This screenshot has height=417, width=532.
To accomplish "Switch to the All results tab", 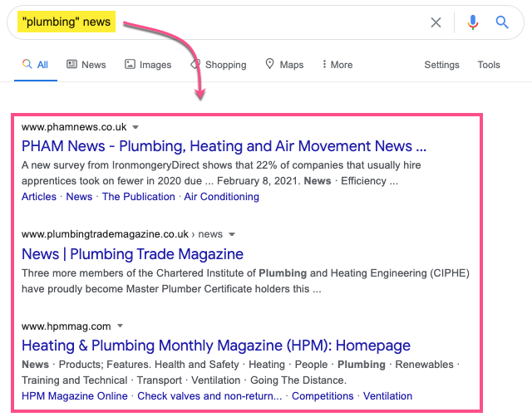I will coord(35,65).
